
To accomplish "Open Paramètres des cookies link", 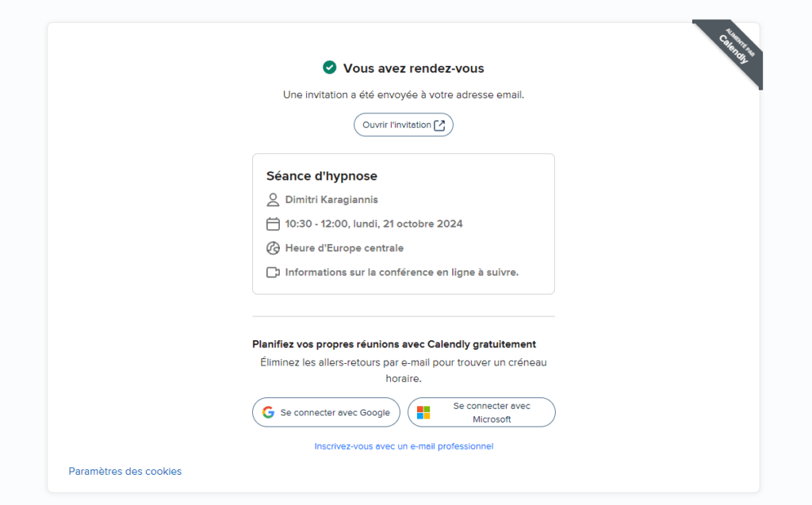I will (125, 472).
